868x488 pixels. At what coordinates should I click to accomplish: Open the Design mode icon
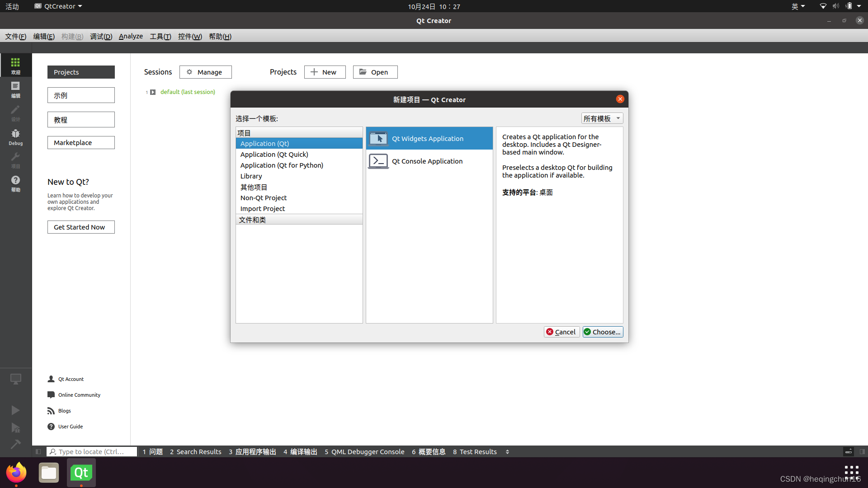tap(15, 113)
